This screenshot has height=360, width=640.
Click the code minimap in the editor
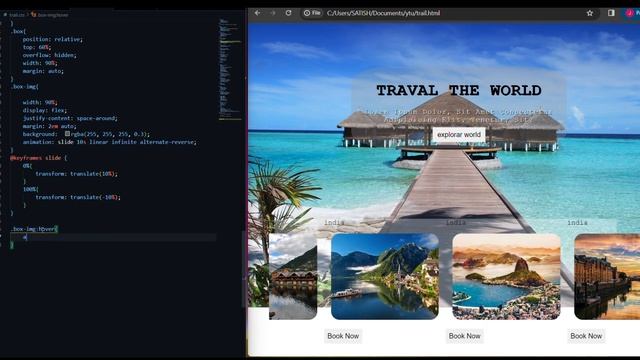coord(229,69)
